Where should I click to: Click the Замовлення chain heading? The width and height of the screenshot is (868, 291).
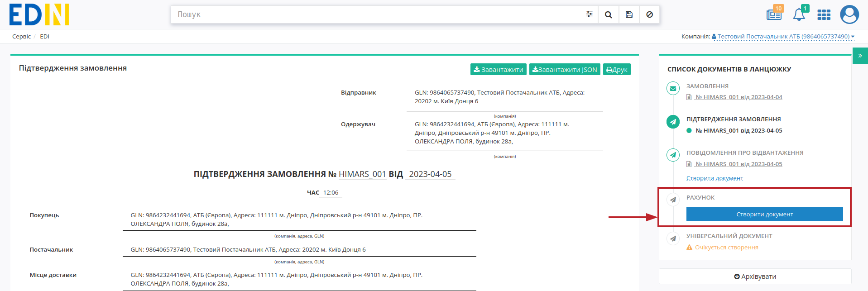pyautogui.click(x=707, y=86)
